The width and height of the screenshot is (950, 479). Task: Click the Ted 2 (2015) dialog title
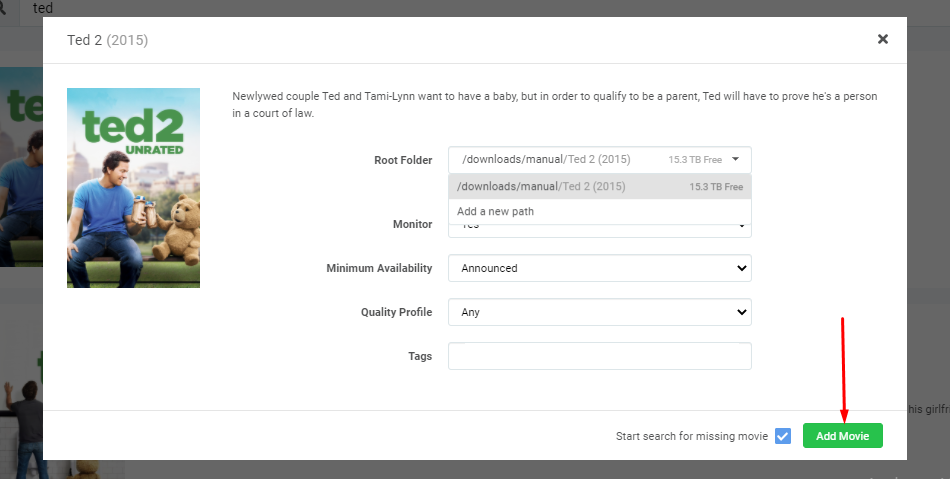point(107,40)
